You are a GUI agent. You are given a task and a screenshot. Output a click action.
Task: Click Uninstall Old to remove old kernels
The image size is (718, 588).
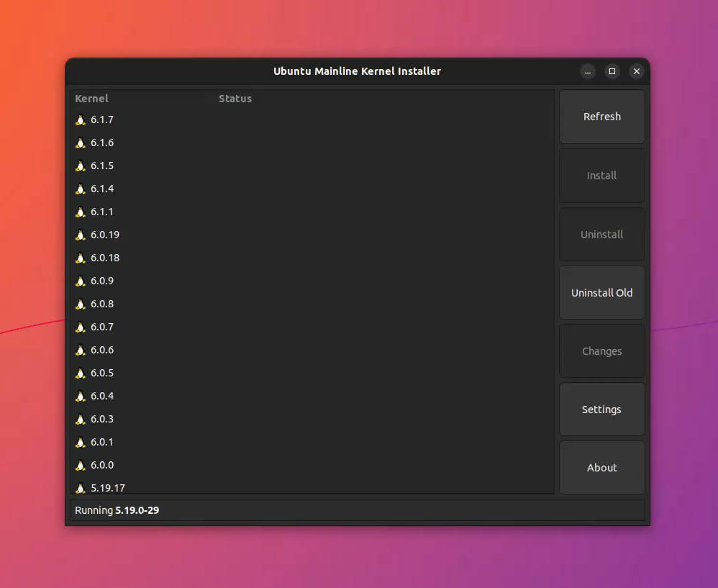click(602, 292)
